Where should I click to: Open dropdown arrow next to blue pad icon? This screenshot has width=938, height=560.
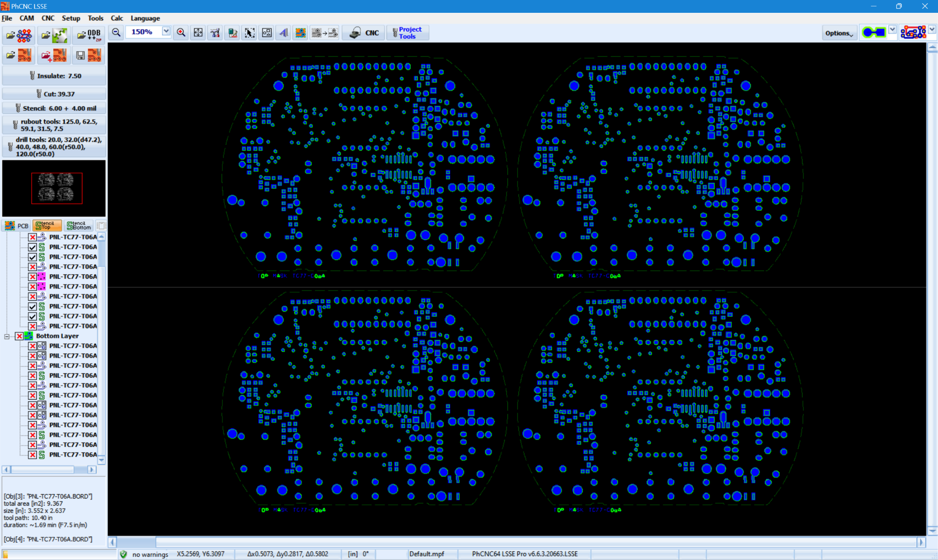point(892,30)
